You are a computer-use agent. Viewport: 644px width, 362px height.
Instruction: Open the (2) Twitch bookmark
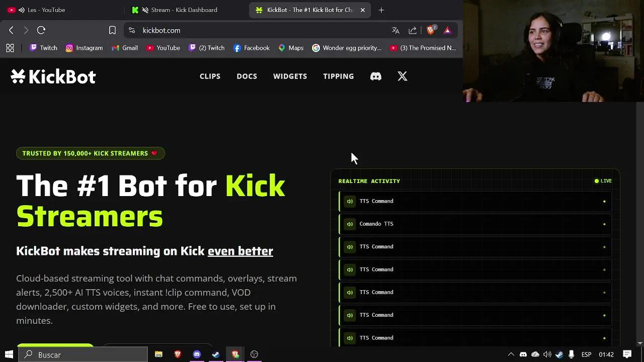206,48
